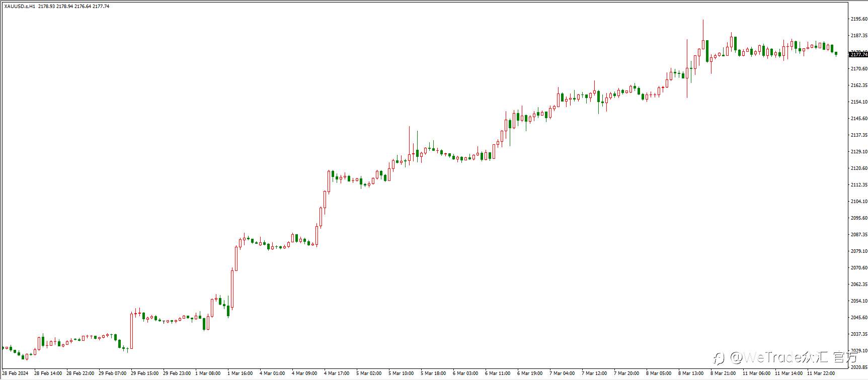The height and width of the screenshot is (380, 868).
Task: Click the 6 Mar 03:00 time label
Action: [465, 373]
